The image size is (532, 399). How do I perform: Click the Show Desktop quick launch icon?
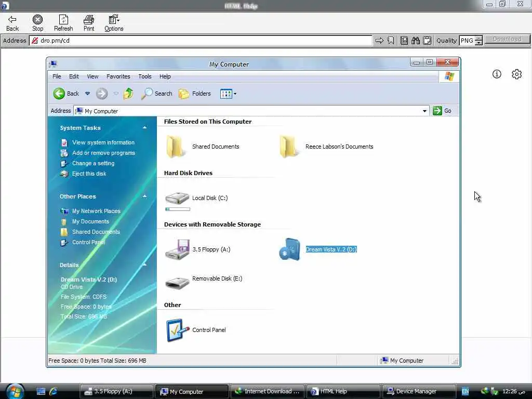[41, 392]
